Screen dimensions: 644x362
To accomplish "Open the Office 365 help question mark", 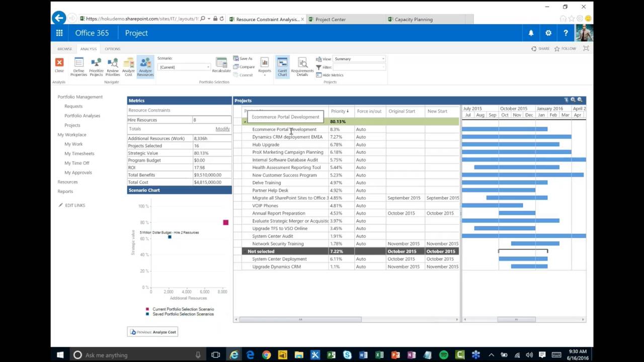I will 566,33.
